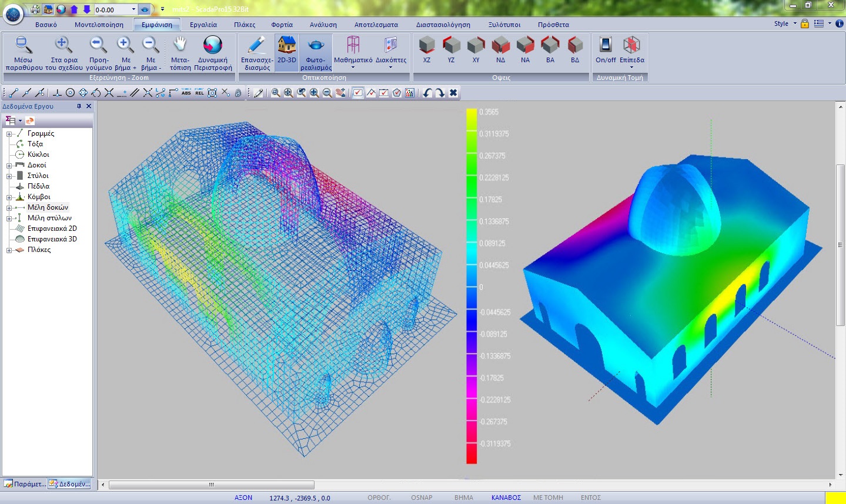Click the ABS absolute coordinates icon
The height and width of the screenshot is (504, 846).
point(186,93)
